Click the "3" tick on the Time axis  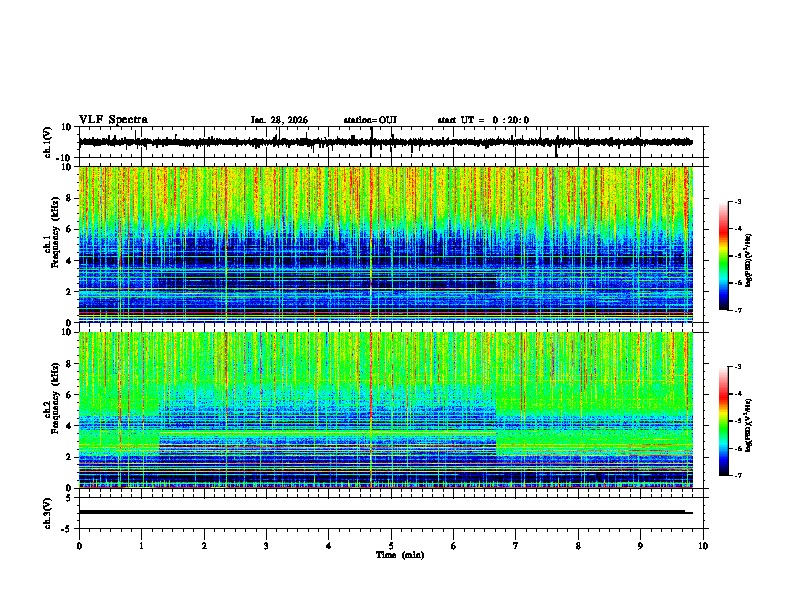(266, 546)
